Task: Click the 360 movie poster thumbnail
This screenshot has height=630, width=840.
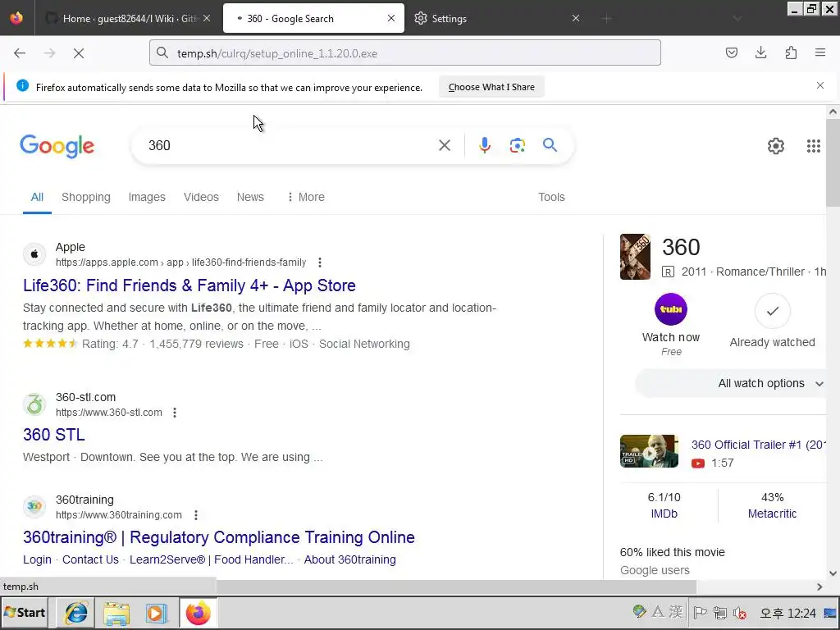Action: point(635,257)
